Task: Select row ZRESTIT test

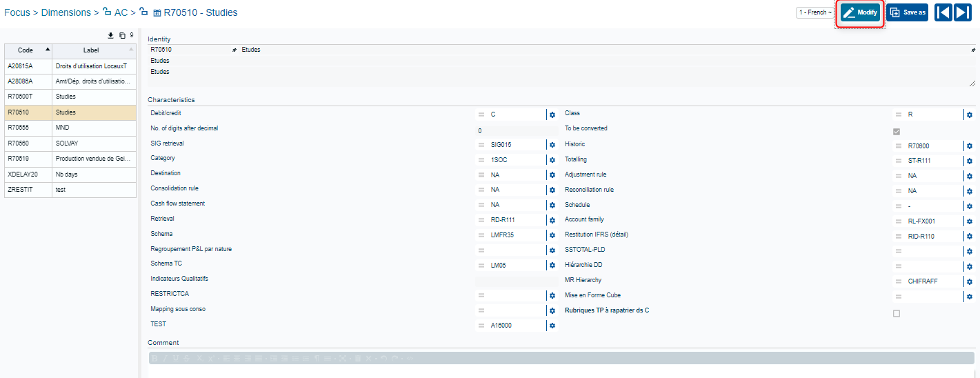Action: pyautogui.click(x=70, y=190)
